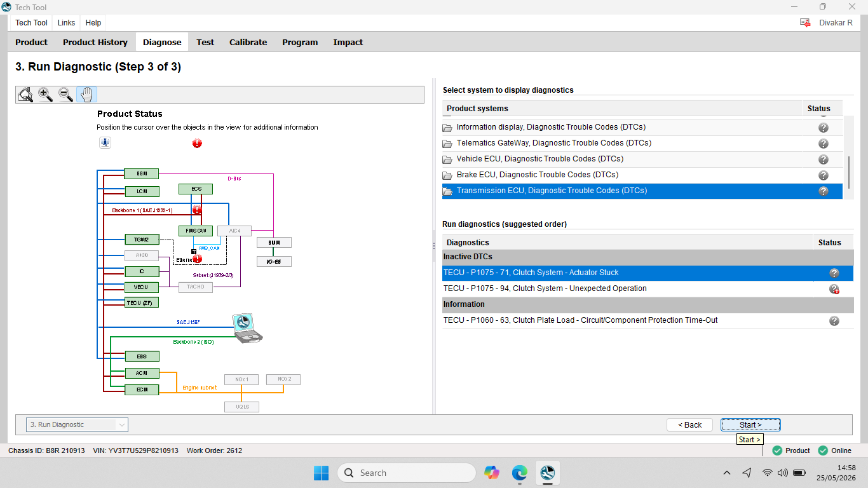Open the Links menu
The image size is (868, 488).
tap(66, 23)
